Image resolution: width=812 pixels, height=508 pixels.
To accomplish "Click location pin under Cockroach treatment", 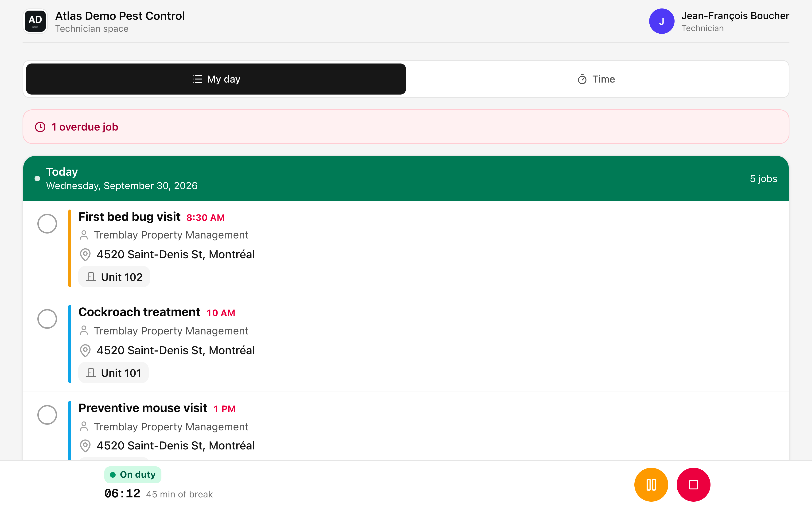I will tap(85, 350).
